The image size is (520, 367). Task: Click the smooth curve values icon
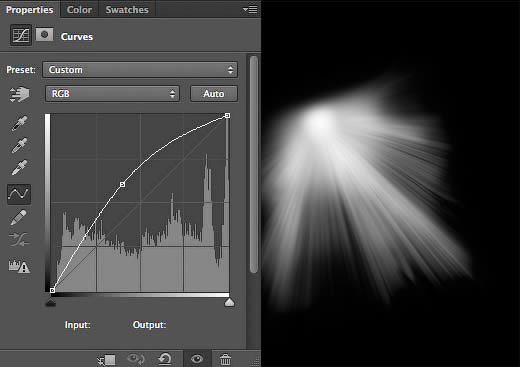click(x=19, y=239)
